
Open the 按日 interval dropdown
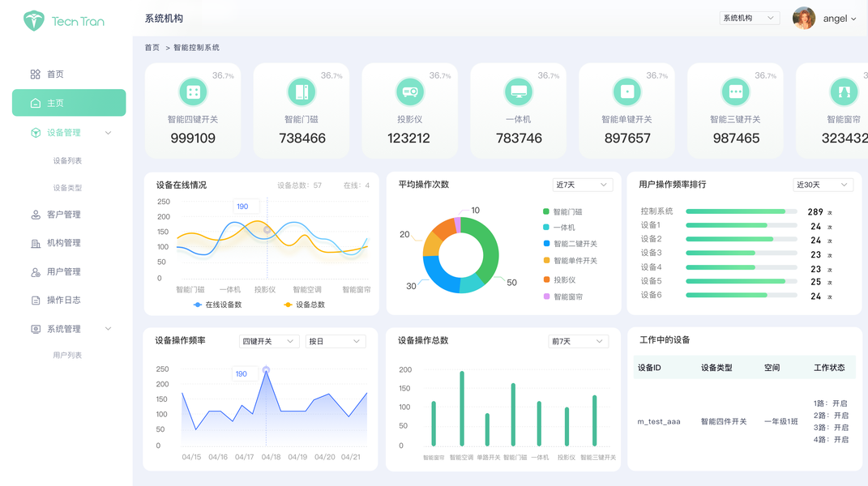[x=336, y=342]
